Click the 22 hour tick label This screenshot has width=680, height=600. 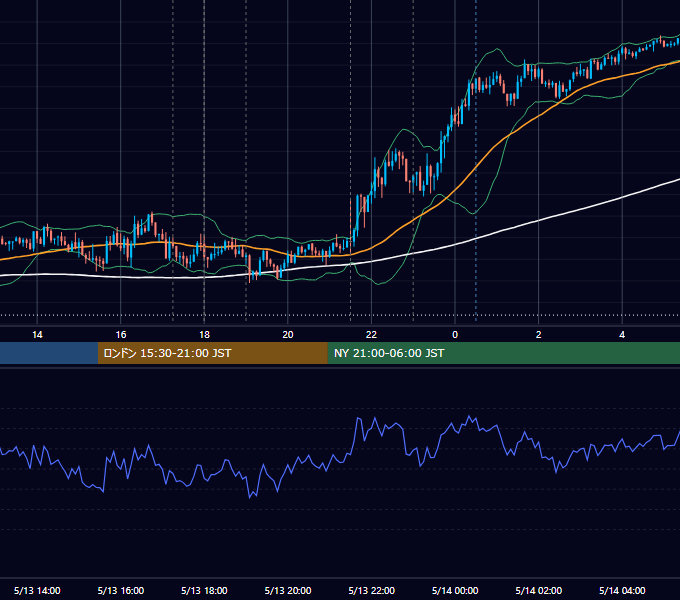coord(371,335)
